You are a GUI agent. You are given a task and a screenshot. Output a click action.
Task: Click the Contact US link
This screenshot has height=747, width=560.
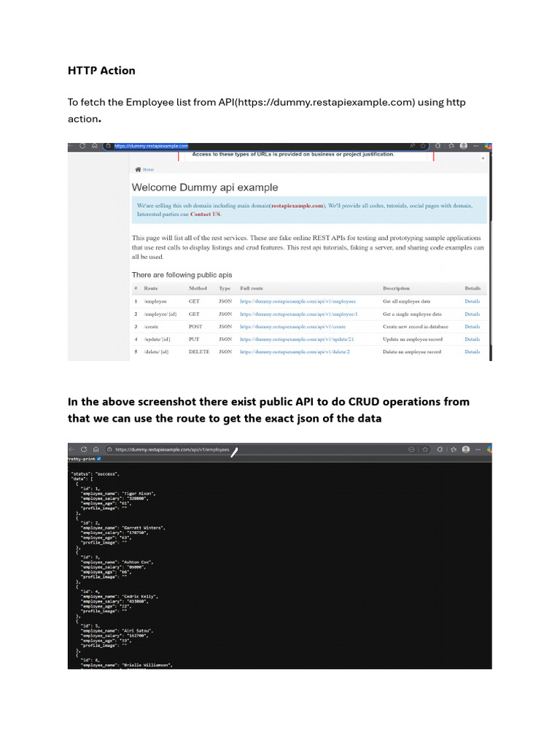[205, 214]
